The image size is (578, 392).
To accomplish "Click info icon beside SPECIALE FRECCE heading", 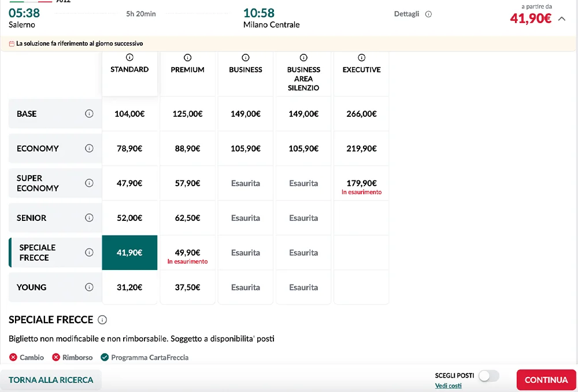I will (x=102, y=320).
